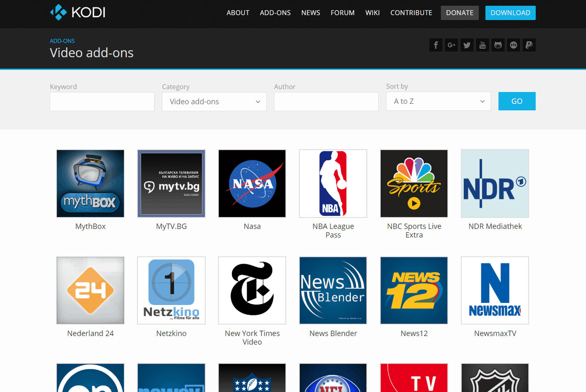586x392 pixels.
Task: Open the ADD-ONS navigation item
Action: coord(275,13)
